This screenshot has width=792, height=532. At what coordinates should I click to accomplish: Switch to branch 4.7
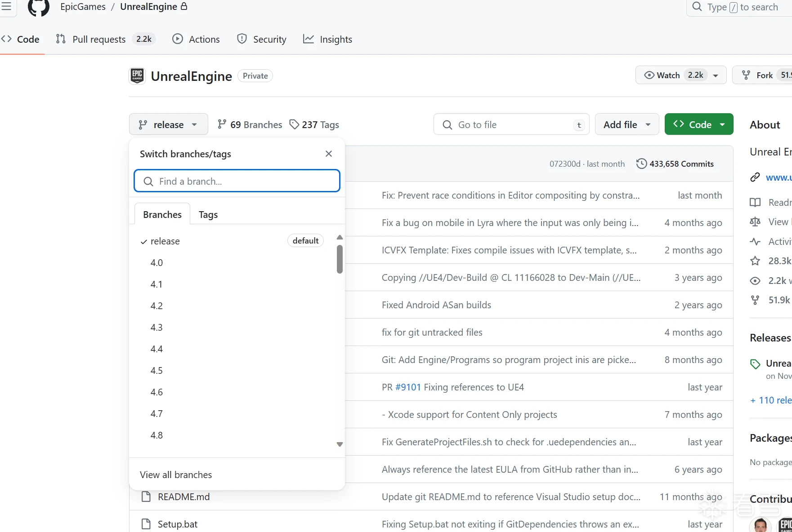tap(232, 414)
